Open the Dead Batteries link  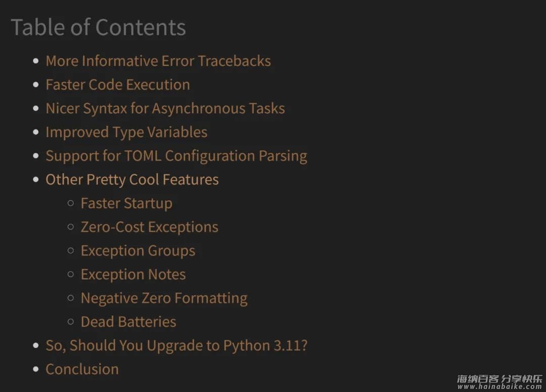(128, 322)
